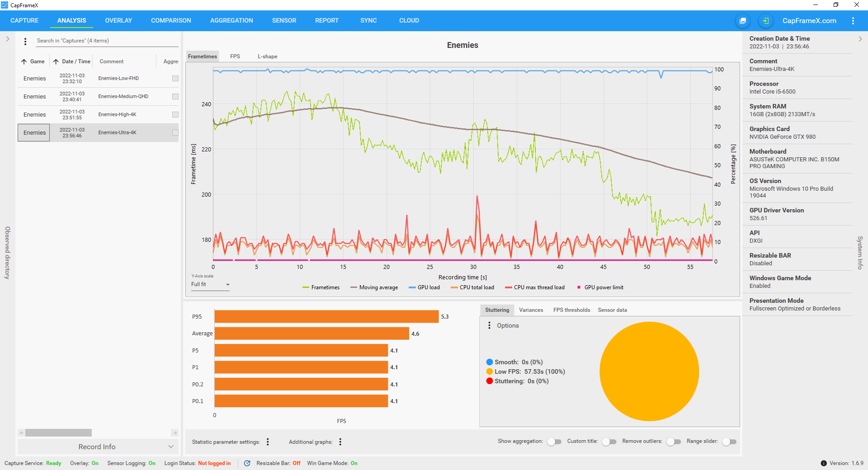The width and height of the screenshot is (868, 470).
Task: Expand the Observed directory side panel
Action: point(8,39)
